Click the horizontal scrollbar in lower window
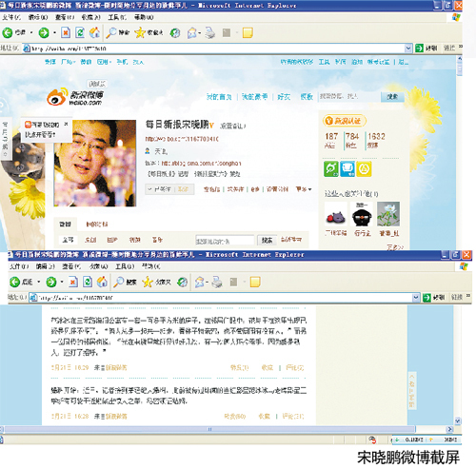 click(209, 429)
